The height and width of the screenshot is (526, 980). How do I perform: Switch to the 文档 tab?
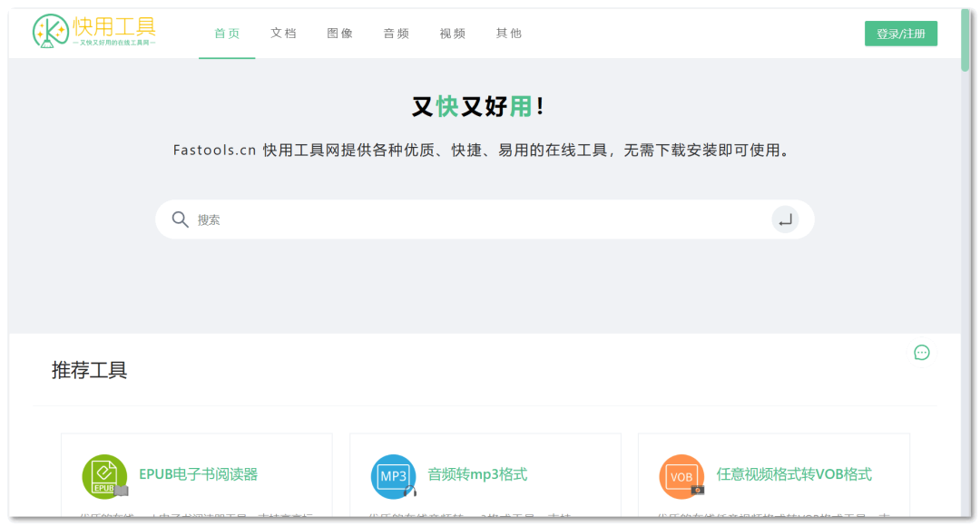(x=283, y=33)
